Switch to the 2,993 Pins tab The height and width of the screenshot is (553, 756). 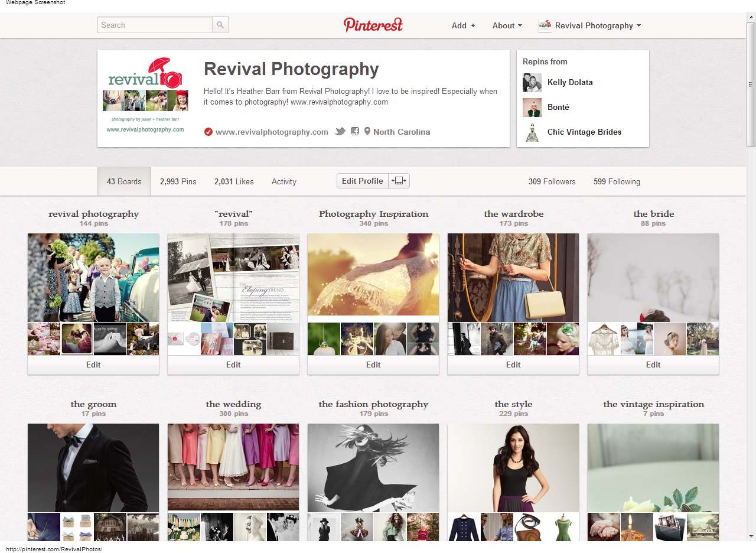click(x=178, y=181)
